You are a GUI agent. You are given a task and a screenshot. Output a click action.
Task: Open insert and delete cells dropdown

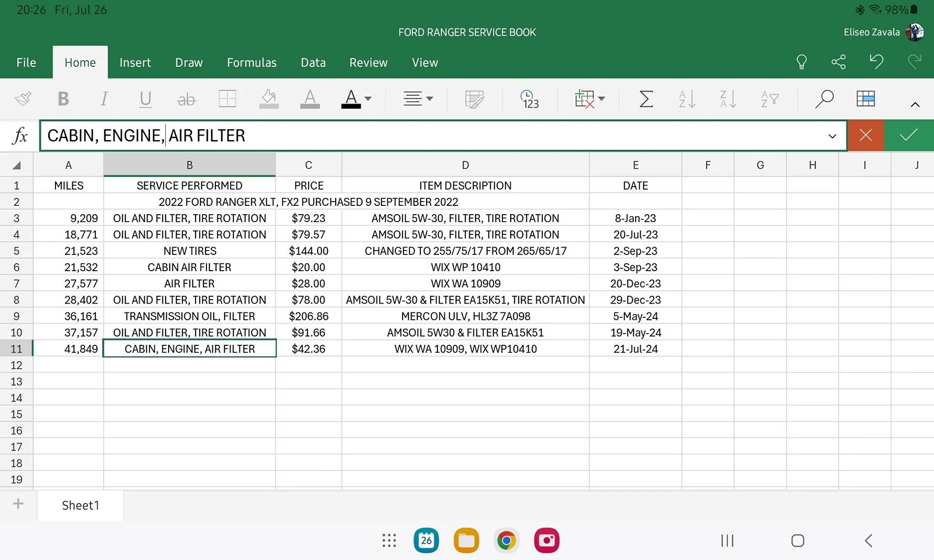pyautogui.click(x=589, y=99)
